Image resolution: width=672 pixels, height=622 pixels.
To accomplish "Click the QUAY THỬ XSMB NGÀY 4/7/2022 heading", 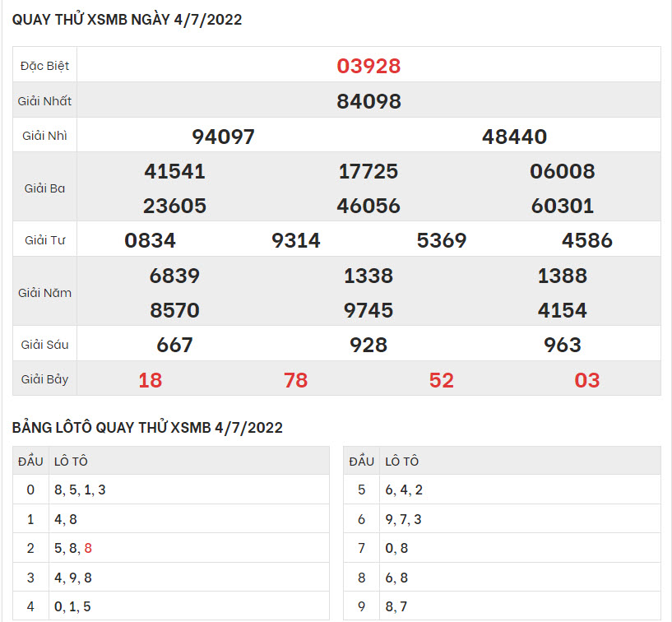I will pyautogui.click(x=127, y=20).
